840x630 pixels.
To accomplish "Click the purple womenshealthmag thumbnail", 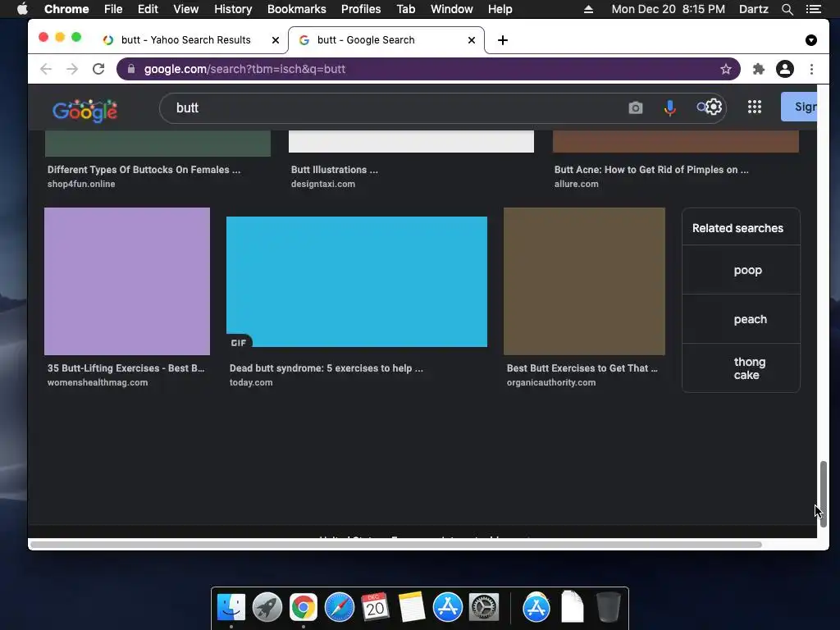I will [x=127, y=281].
